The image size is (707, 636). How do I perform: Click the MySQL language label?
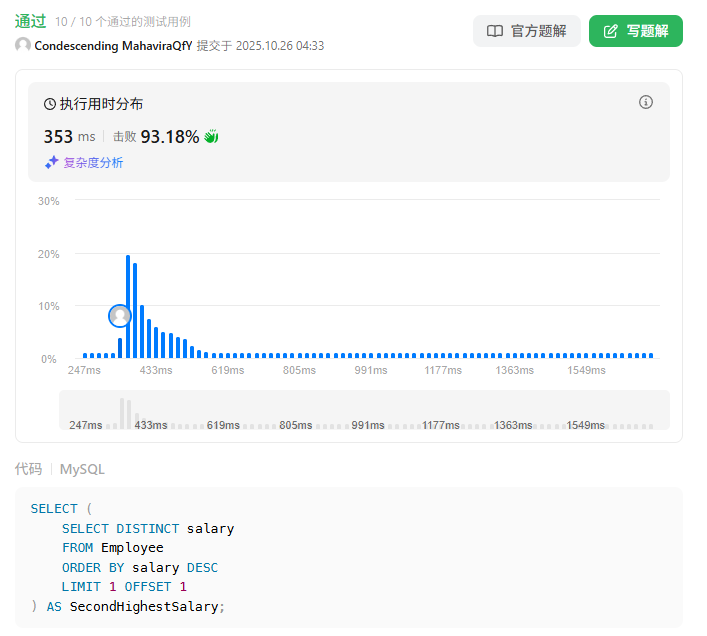click(x=82, y=469)
